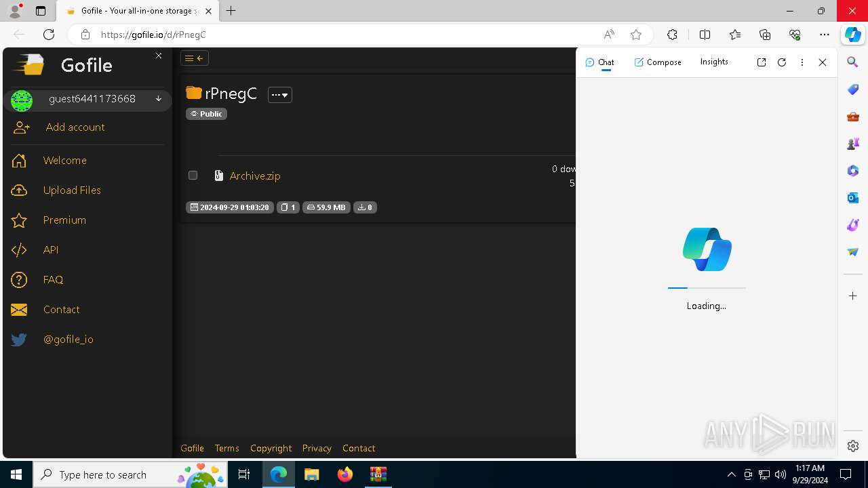The height and width of the screenshot is (488, 868).
Task: Expand the guest6441173668 account dropdown
Action: (159, 99)
